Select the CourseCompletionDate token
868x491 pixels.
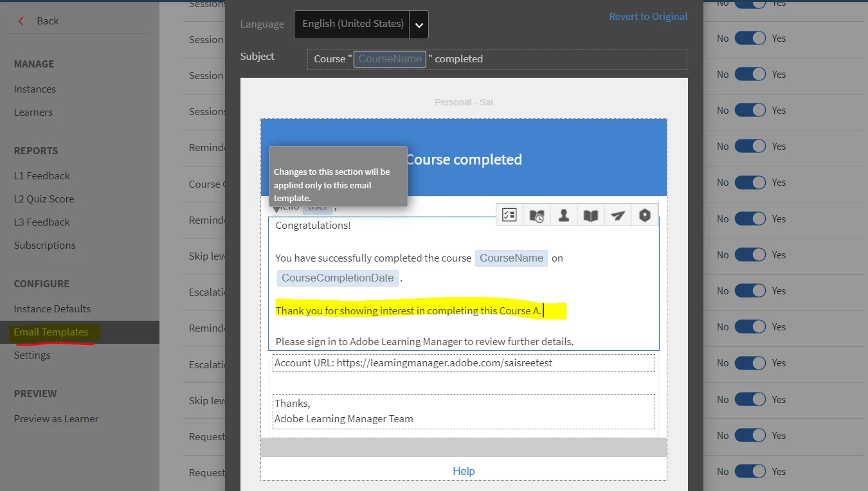(x=338, y=278)
